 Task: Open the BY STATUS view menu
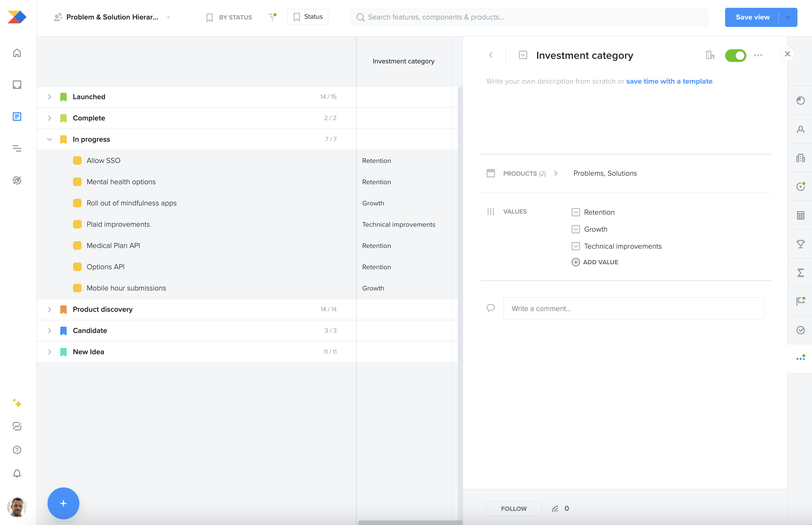click(229, 17)
